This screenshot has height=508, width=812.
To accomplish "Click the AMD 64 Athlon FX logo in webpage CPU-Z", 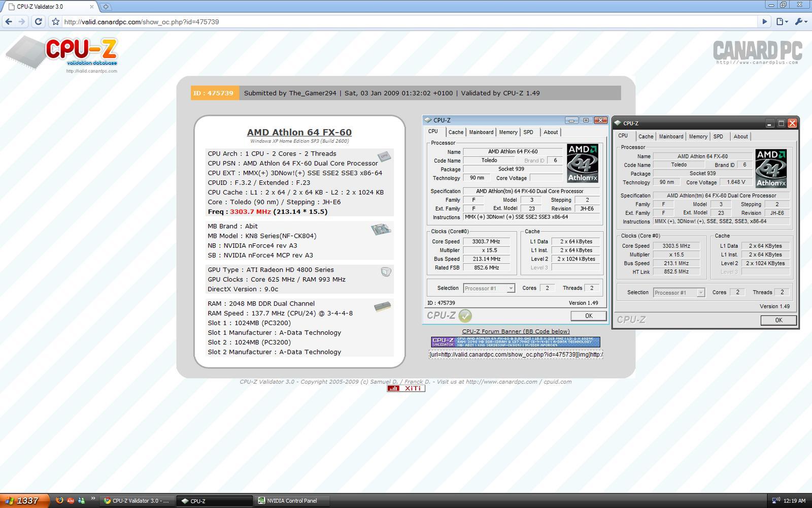I will (x=583, y=163).
